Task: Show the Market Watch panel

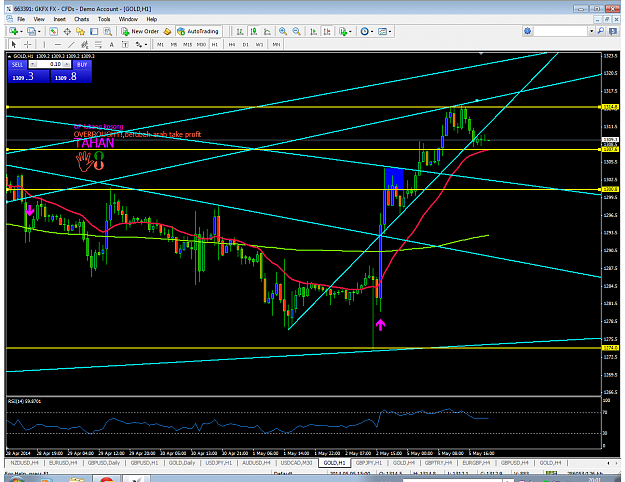Action: click(53, 31)
